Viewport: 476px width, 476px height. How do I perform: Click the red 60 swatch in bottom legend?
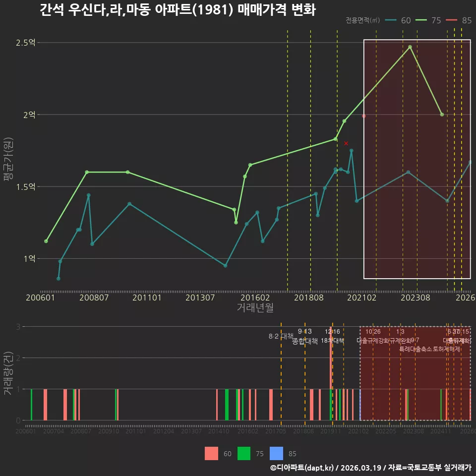point(211,454)
